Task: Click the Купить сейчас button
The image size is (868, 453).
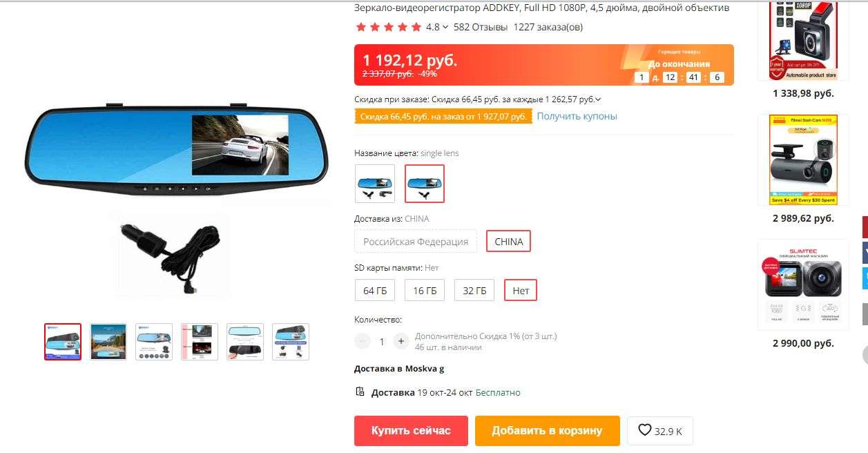Action: [411, 430]
